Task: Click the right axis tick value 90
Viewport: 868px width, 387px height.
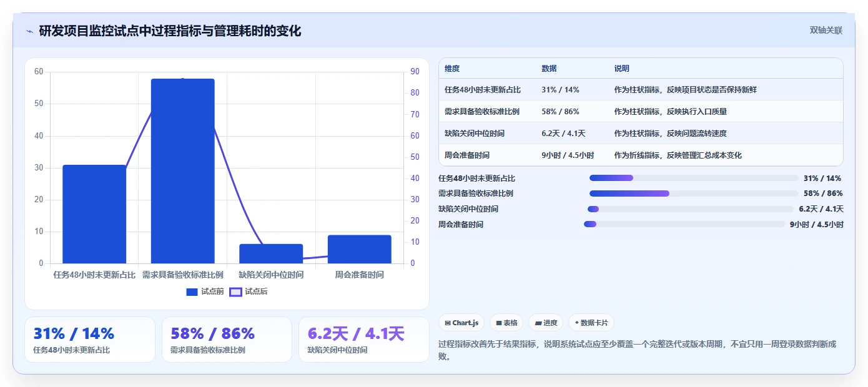Action: tap(414, 72)
